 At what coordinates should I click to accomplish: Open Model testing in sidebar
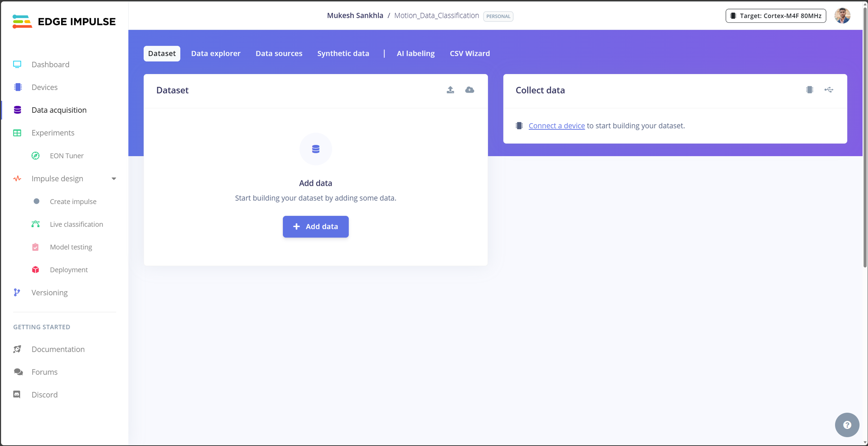71,247
